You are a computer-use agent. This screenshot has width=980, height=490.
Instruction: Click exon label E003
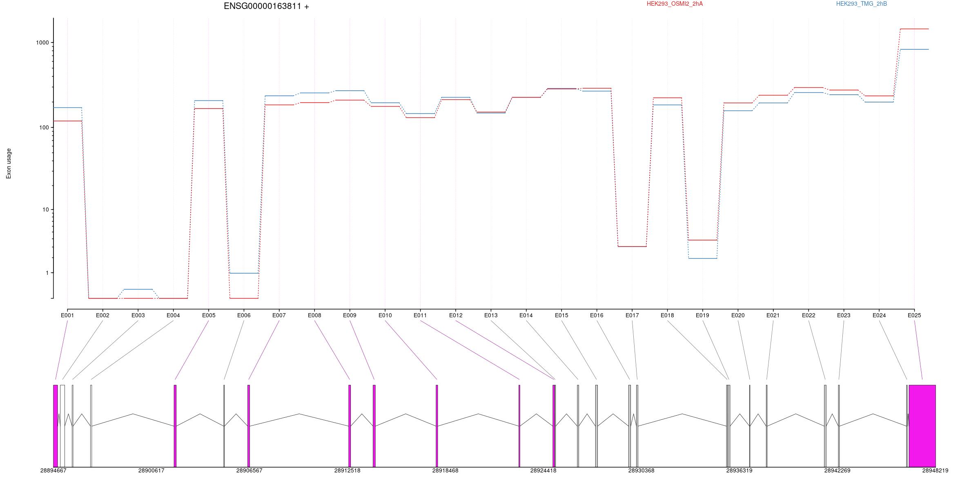coord(138,316)
